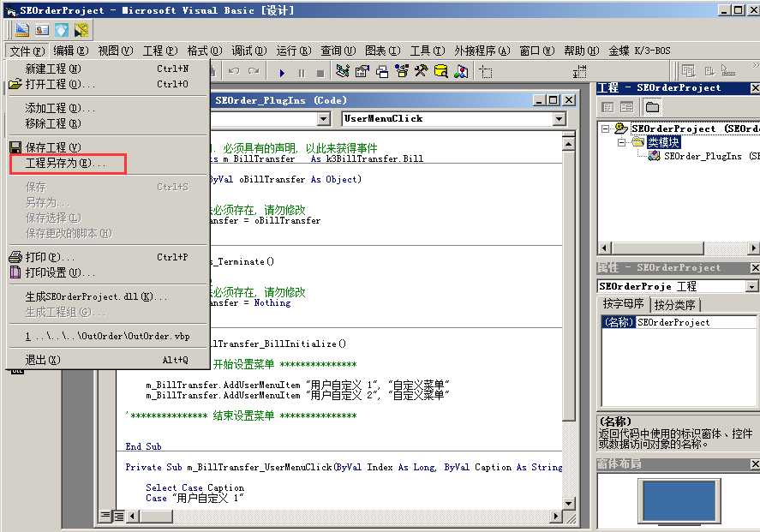Open the Project Explorer toolbar icon
This screenshot has width=760, height=532.
343,72
